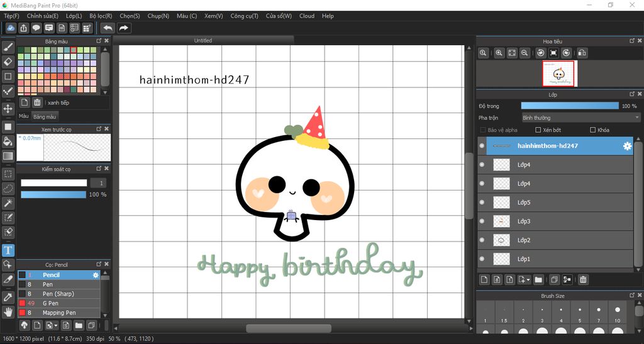Open the add-layer dropdown arrow in layer panel

(x=528, y=280)
